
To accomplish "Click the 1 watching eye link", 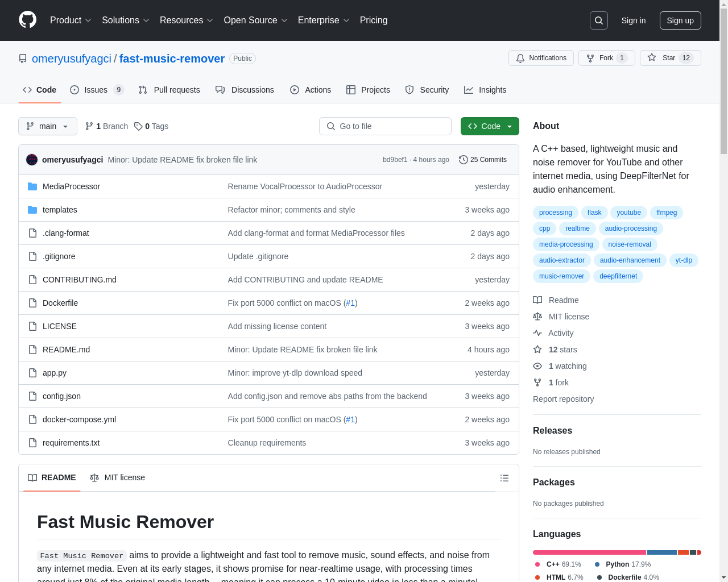I will pyautogui.click(x=560, y=366).
